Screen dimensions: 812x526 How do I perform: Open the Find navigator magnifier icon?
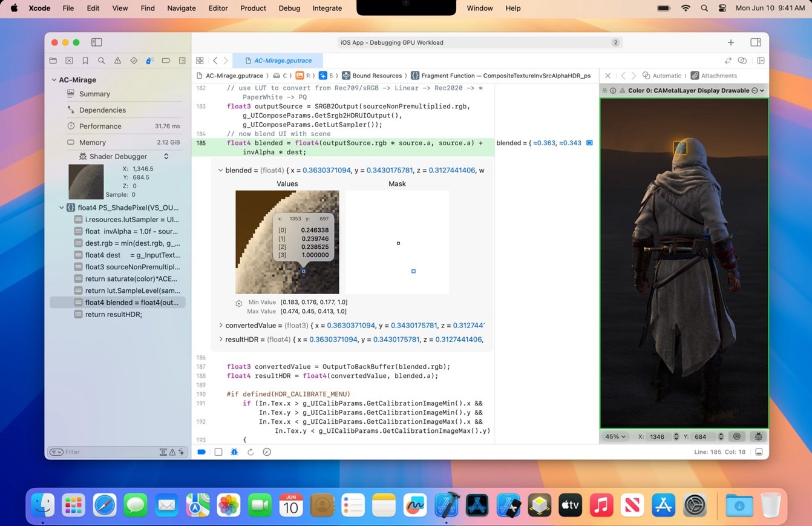pos(102,61)
